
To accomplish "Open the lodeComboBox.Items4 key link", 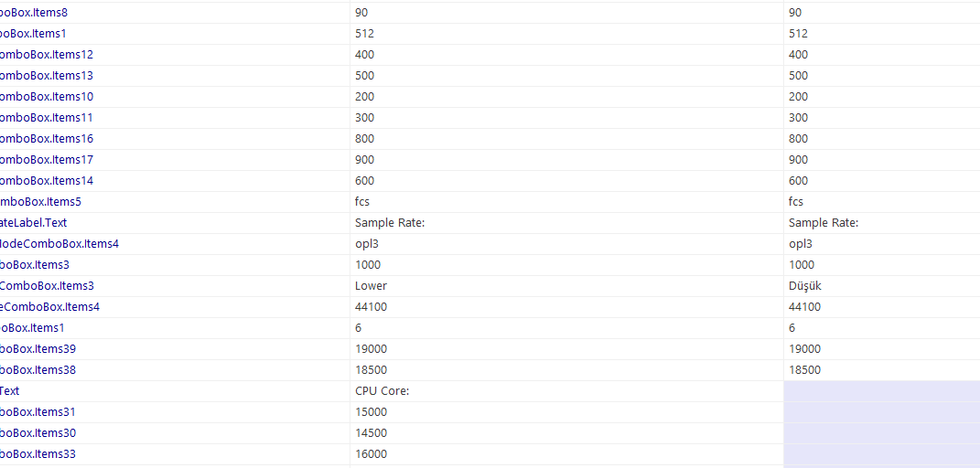I will click(x=59, y=244).
